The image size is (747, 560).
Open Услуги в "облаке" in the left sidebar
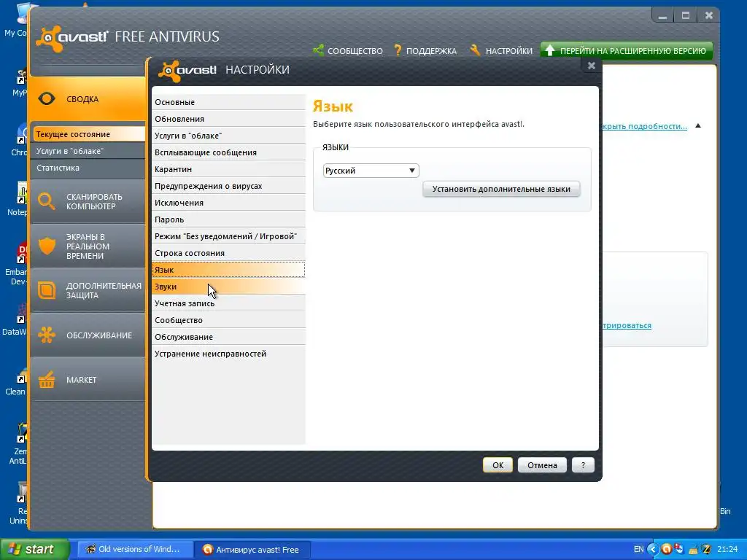point(88,151)
